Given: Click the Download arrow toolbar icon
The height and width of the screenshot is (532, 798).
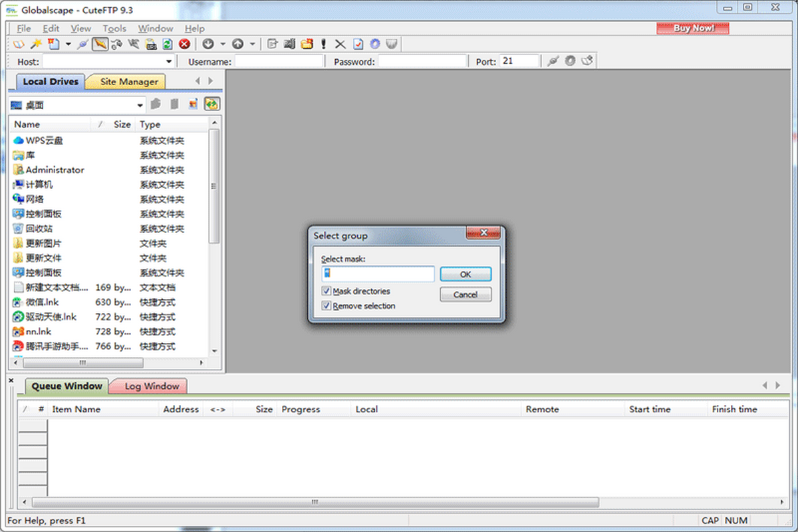Looking at the screenshot, I should [x=208, y=45].
